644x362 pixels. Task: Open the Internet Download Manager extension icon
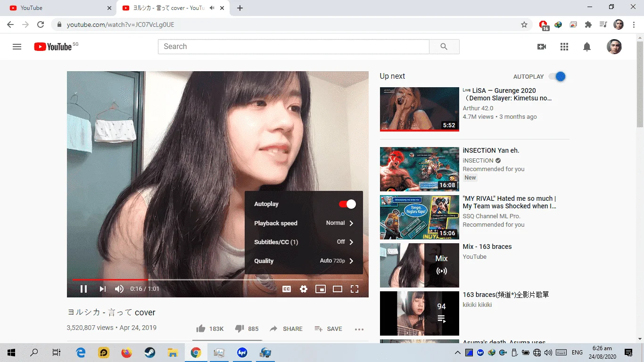click(x=558, y=25)
